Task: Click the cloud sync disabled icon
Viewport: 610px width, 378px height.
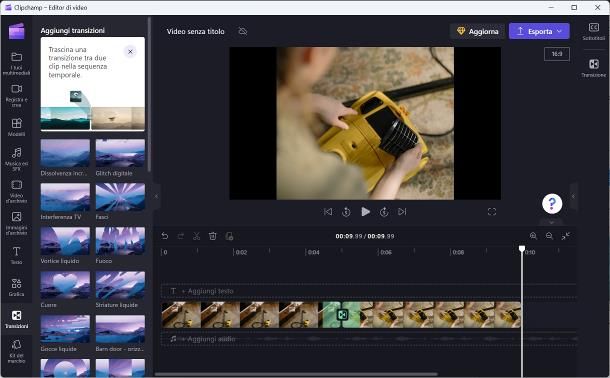Action: tap(243, 31)
